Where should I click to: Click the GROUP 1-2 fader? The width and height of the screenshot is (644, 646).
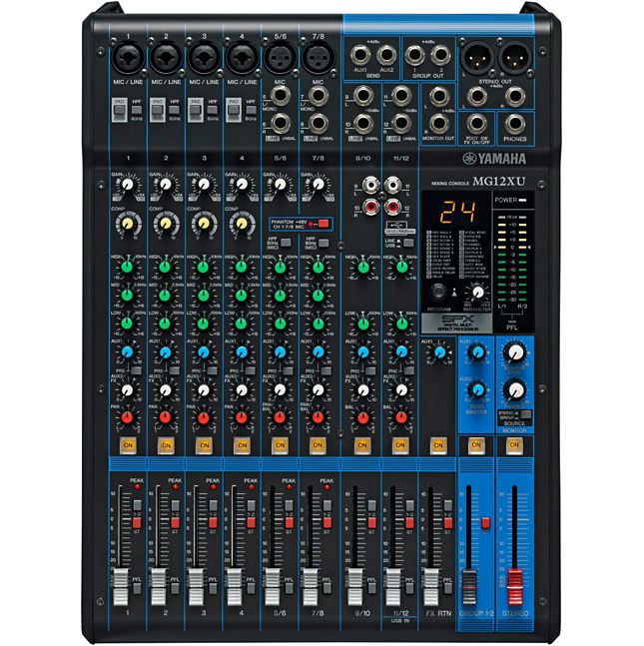[469, 587]
